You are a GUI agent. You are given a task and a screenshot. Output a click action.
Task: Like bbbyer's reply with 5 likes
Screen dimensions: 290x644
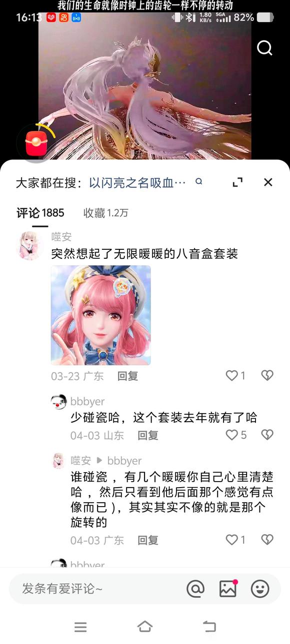(236, 435)
